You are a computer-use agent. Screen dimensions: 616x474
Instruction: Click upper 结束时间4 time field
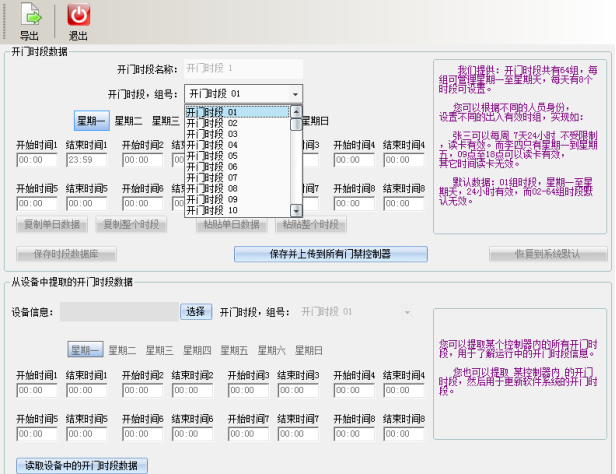404,160
